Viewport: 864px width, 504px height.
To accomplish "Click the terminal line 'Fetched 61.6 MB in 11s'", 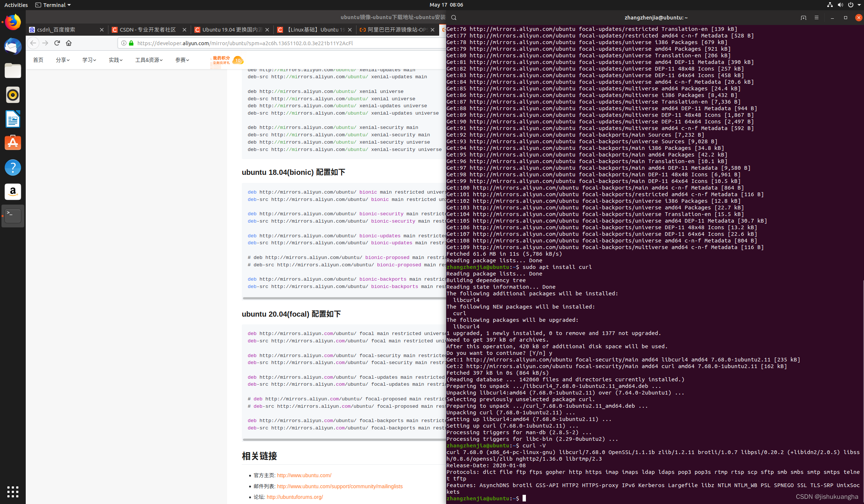I will [504, 254].
